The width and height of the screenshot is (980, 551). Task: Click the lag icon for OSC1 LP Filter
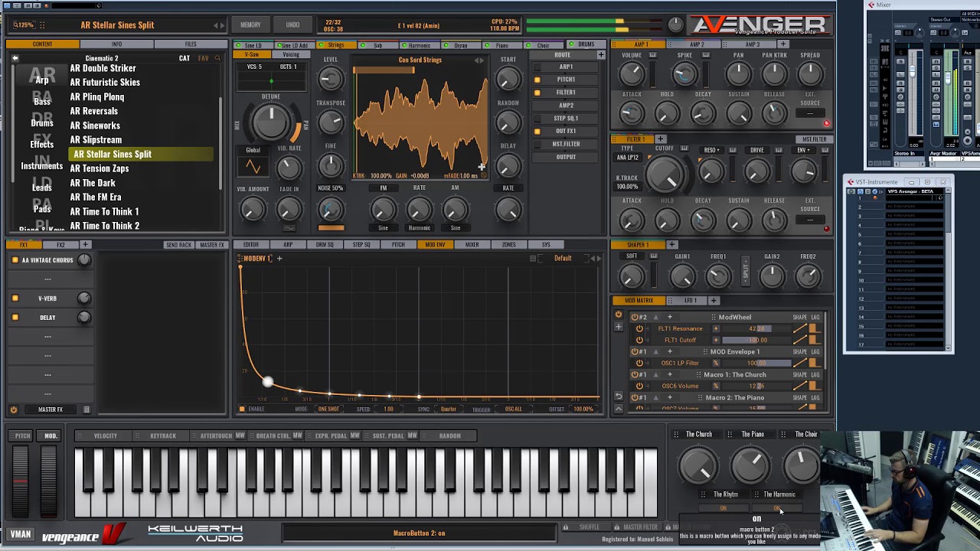[x=815, y=363]
